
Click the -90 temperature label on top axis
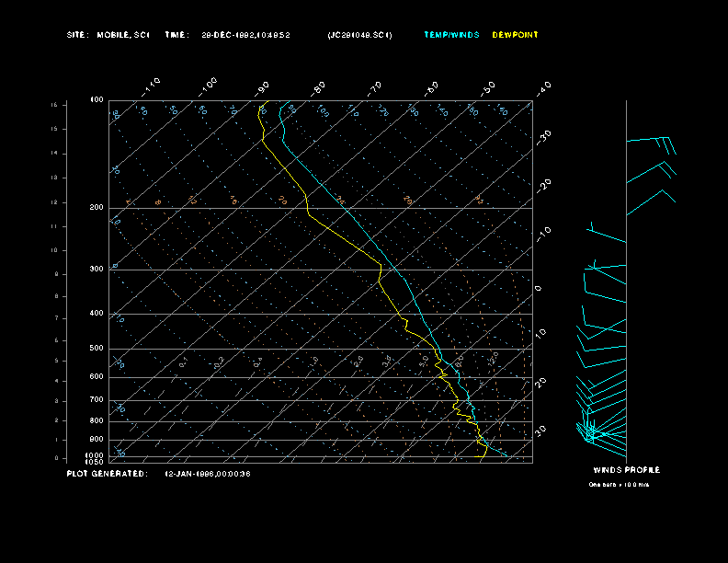click(263, 87)
